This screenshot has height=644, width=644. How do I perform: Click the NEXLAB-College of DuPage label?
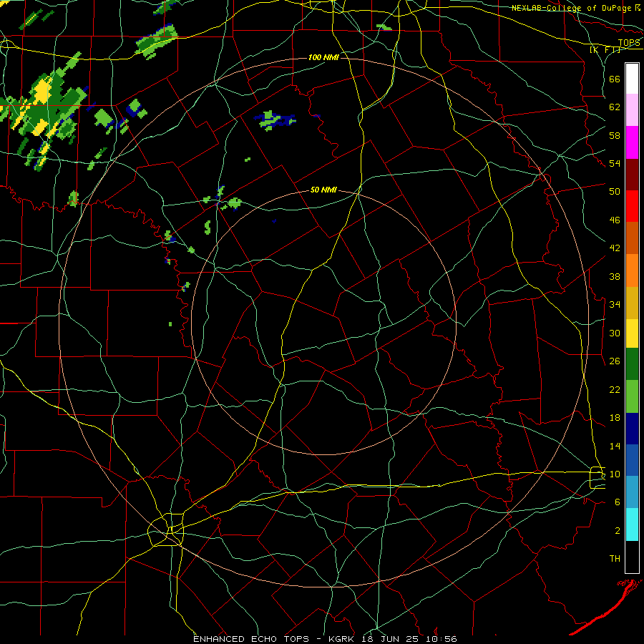pos(572,8)
